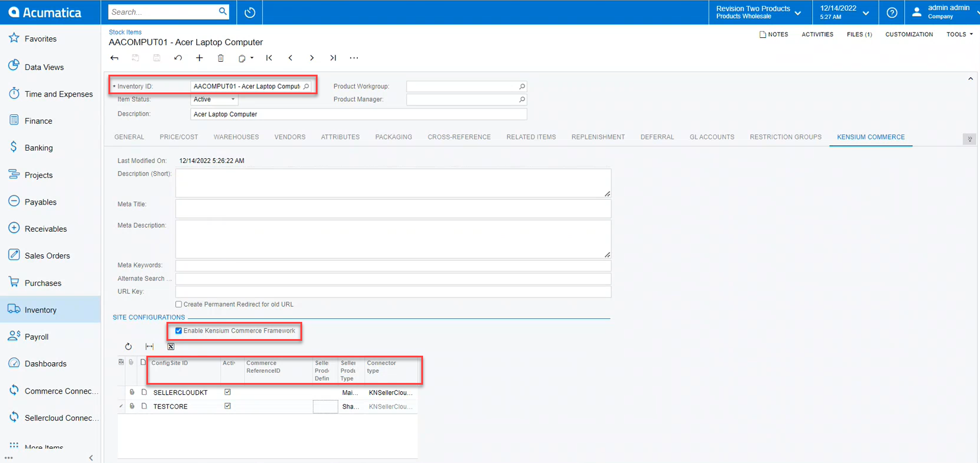This screenshot has width=980, height=463.
Task: Open Notes for this item
Action: click(774, 34)
